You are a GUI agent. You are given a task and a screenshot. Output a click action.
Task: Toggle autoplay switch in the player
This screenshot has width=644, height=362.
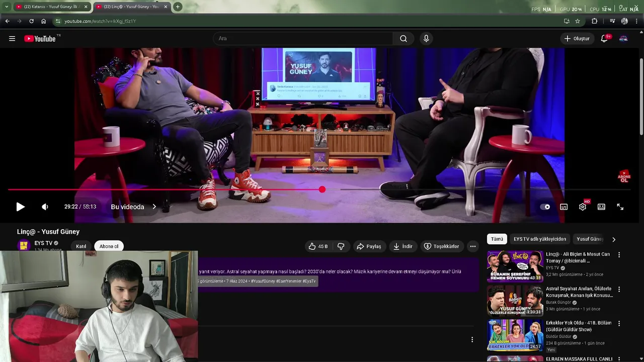pos(545,207)
